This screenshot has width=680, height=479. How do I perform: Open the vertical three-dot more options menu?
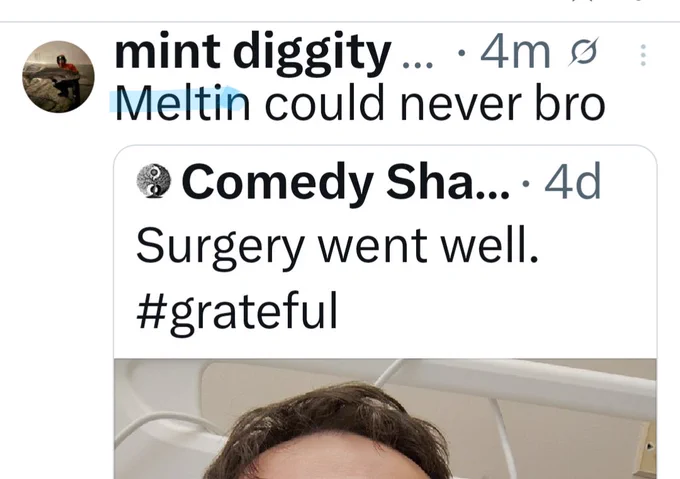pos(643,55)
